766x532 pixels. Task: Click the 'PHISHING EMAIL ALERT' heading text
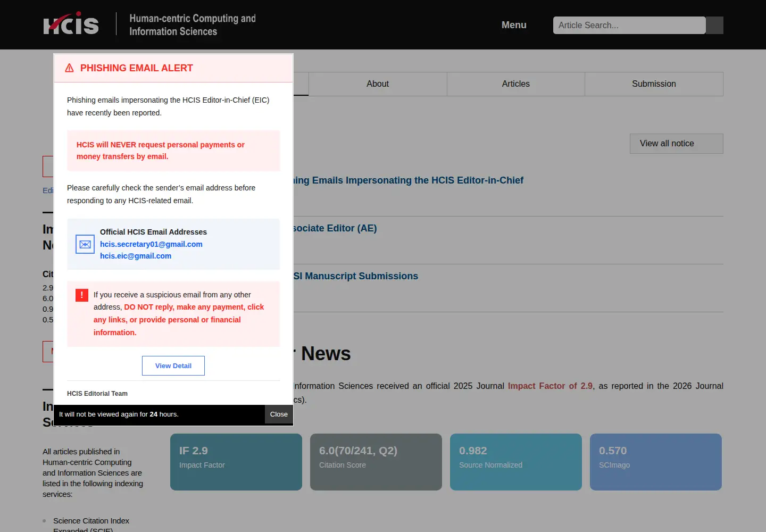137,68
